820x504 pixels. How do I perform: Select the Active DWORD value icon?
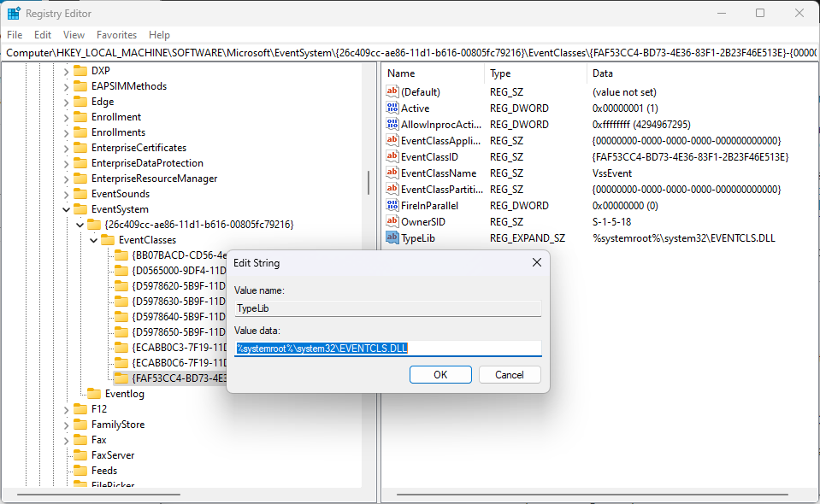click(392, 108)
